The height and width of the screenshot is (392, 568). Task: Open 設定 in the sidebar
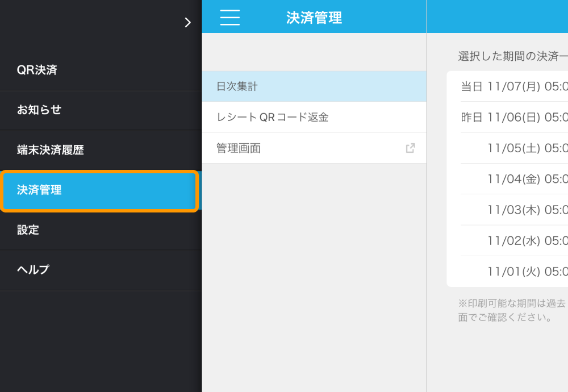[28, 230]
